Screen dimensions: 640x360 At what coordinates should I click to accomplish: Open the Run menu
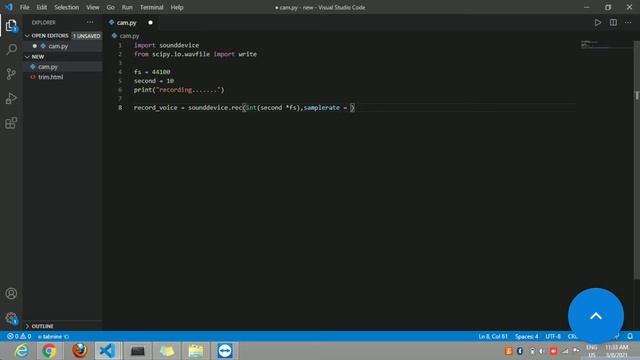point(127,7)
